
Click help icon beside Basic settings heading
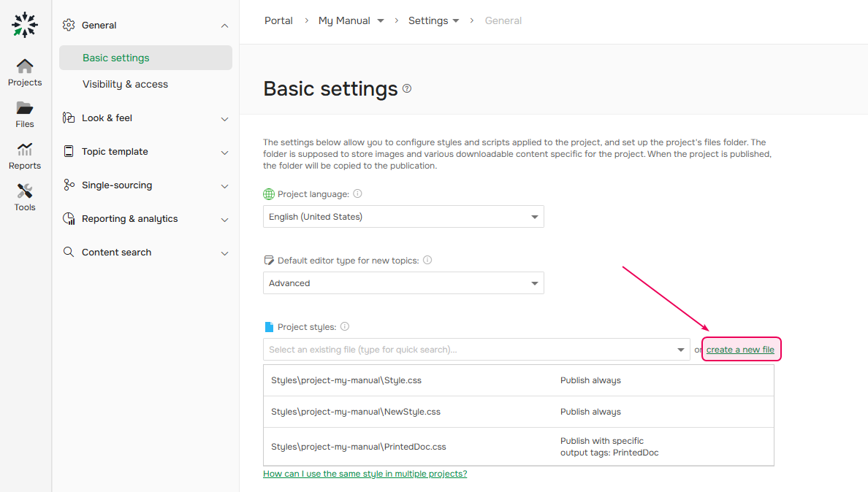(x=407, y=88)
